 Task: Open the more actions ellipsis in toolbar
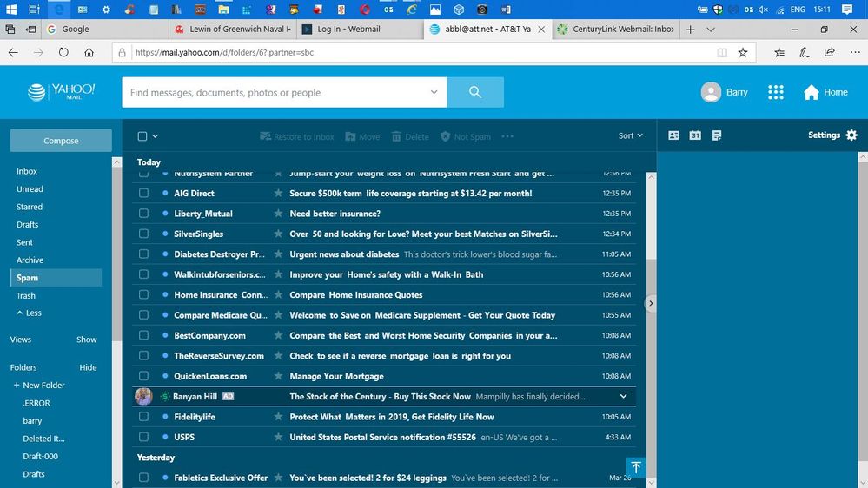click(507, 136)
